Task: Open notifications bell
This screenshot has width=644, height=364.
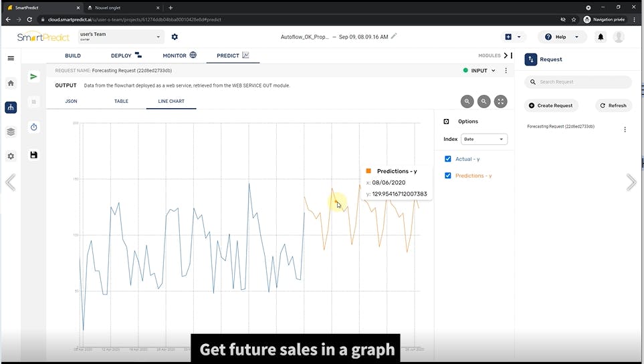Action: tap(601, 37)
